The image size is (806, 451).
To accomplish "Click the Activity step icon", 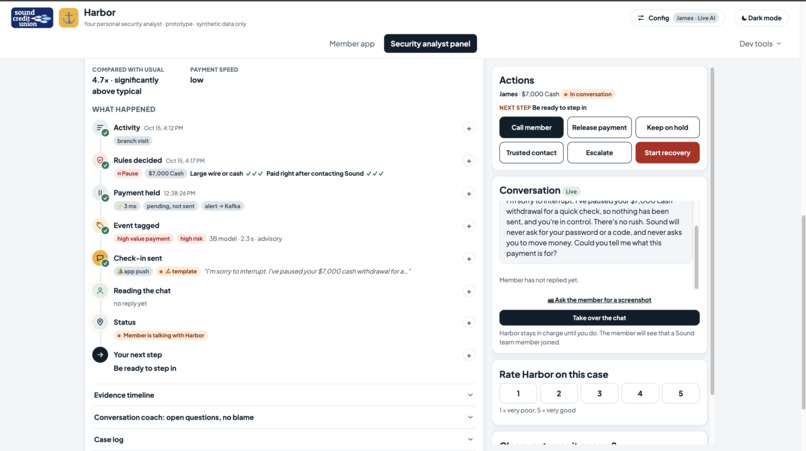I will (100, 128).
